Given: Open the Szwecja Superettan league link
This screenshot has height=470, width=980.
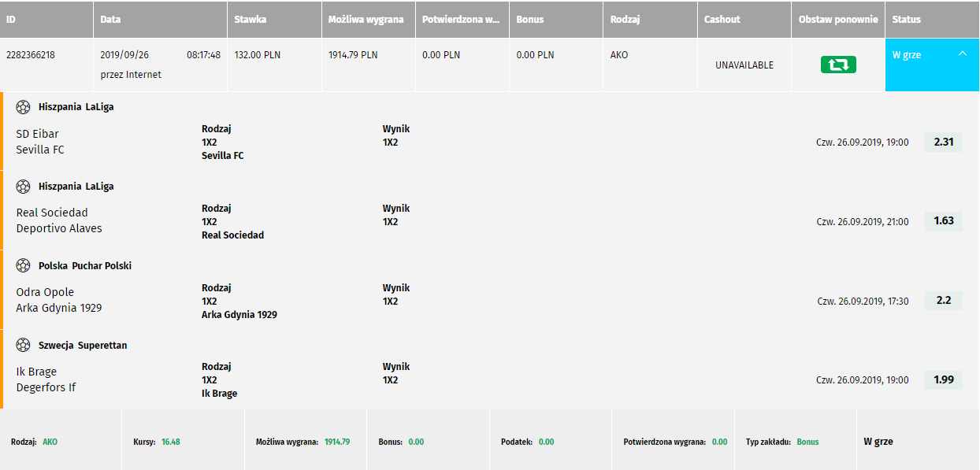Looking at the screenshot, I should click(83, 345).
